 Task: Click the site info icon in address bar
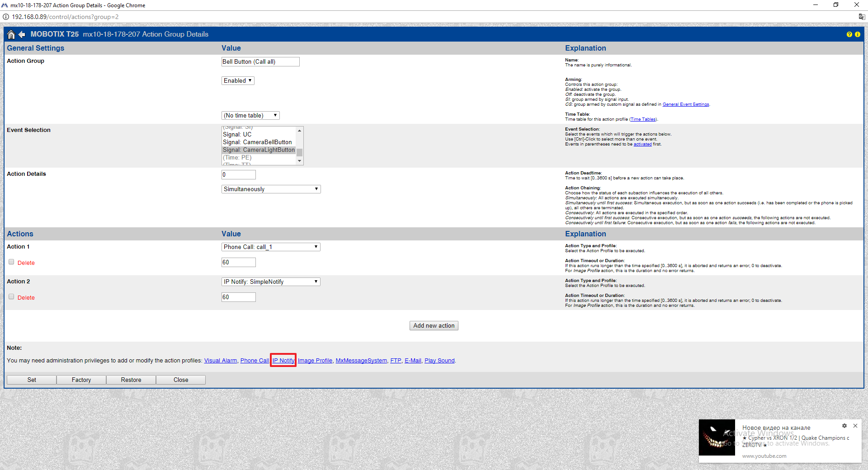coord(6,17)
